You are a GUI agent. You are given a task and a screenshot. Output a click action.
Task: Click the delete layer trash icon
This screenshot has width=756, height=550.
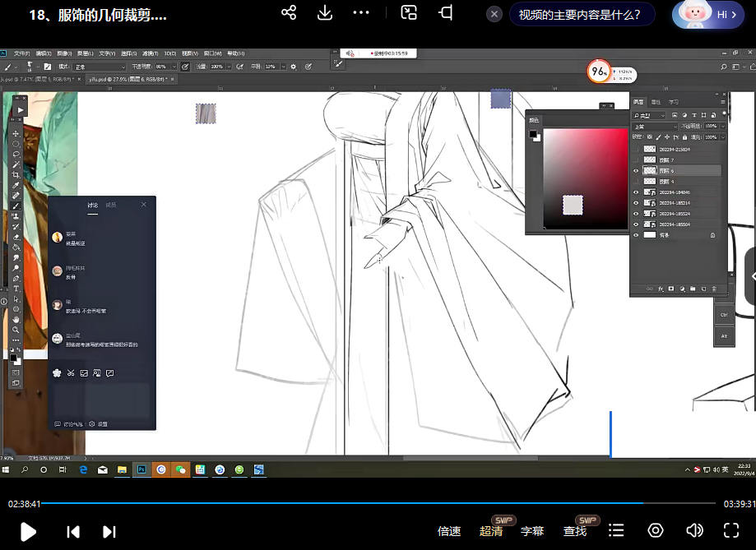click(x=714, y=289)
